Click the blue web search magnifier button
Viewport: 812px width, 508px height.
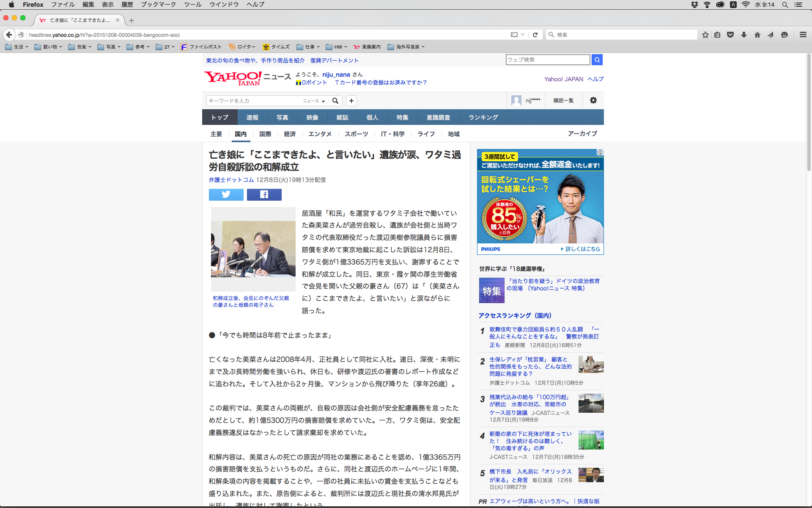tap(597, 60)
